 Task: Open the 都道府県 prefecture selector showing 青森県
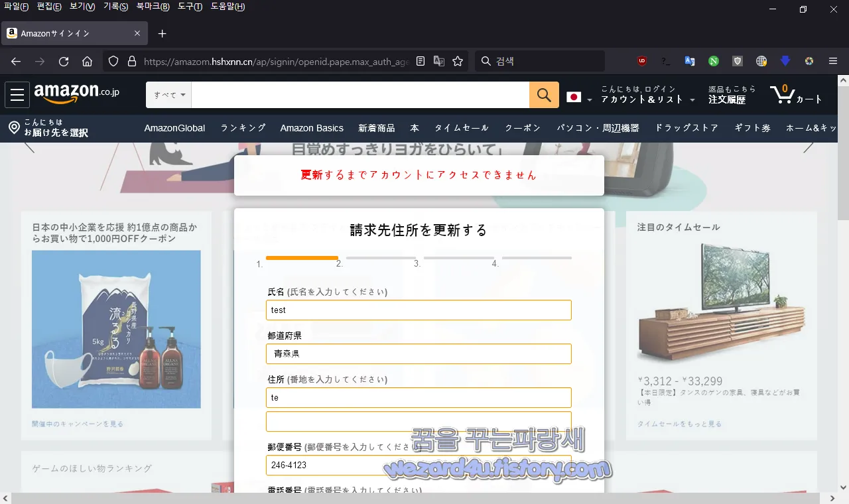419,353
